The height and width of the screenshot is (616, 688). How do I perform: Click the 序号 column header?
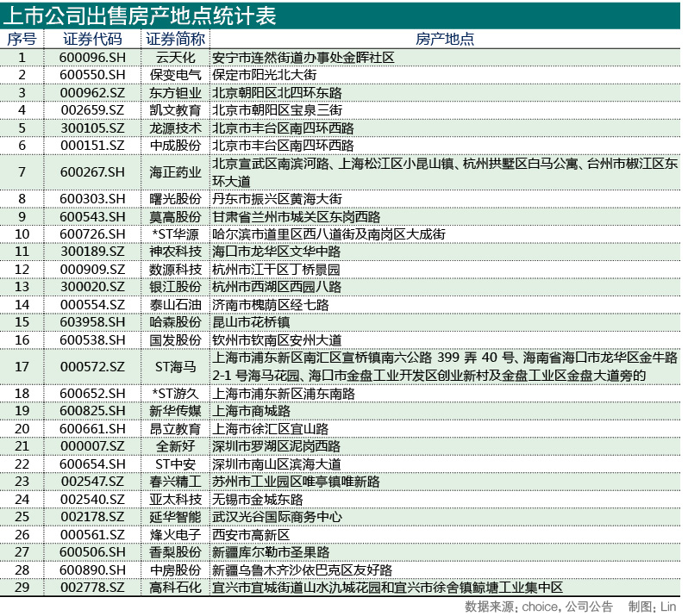[x=22, y=39]
